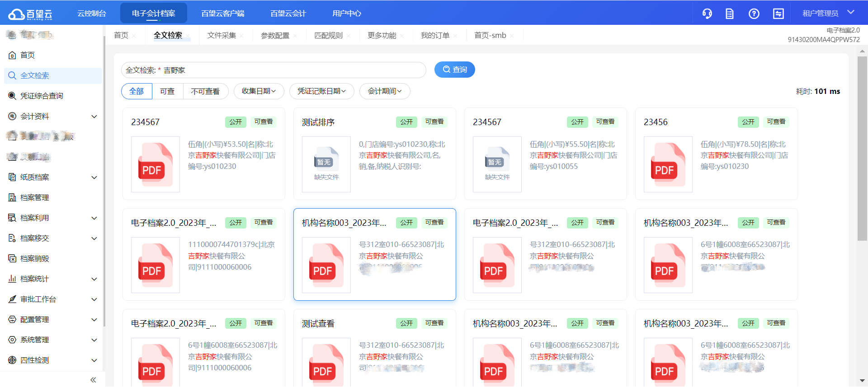Click the customer service headset icon

[707, 14]
